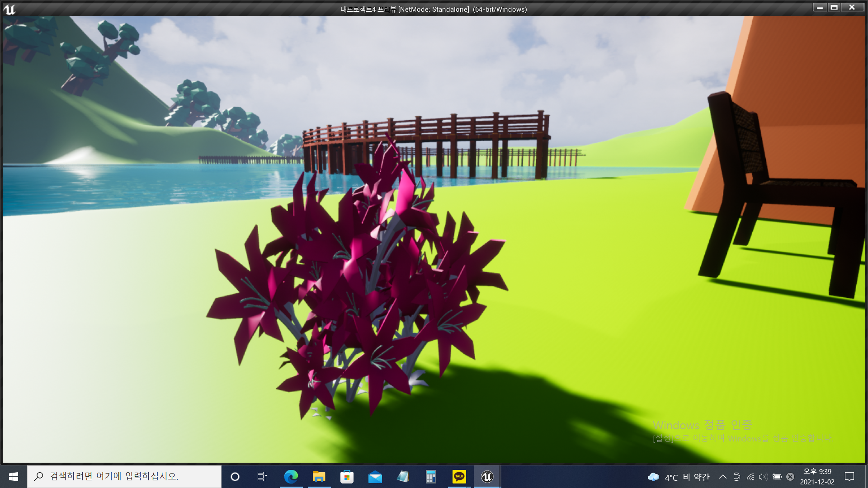Open the Windows Start menu
Viewport: 868px width, 488px height.
click(14, 477)
